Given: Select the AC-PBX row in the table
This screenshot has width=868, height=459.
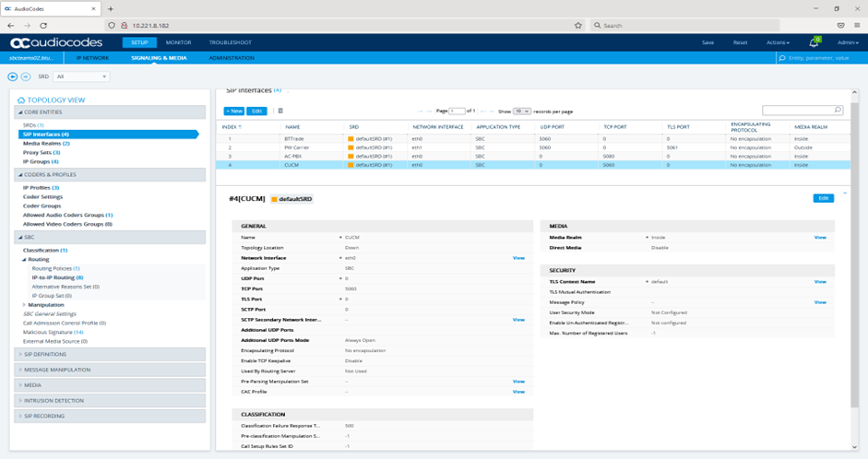Looking at the screenshot, I should click(x=533, y=157).
